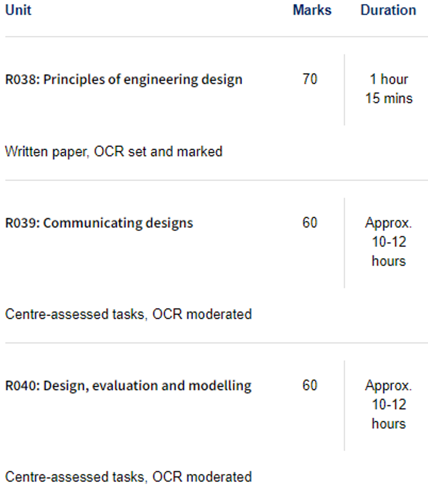The width and height of the screenshot is (428, 504).
Task: Click R040's 'Approx. 10-12 hours' duration
Action: click(x=389, y=405)
